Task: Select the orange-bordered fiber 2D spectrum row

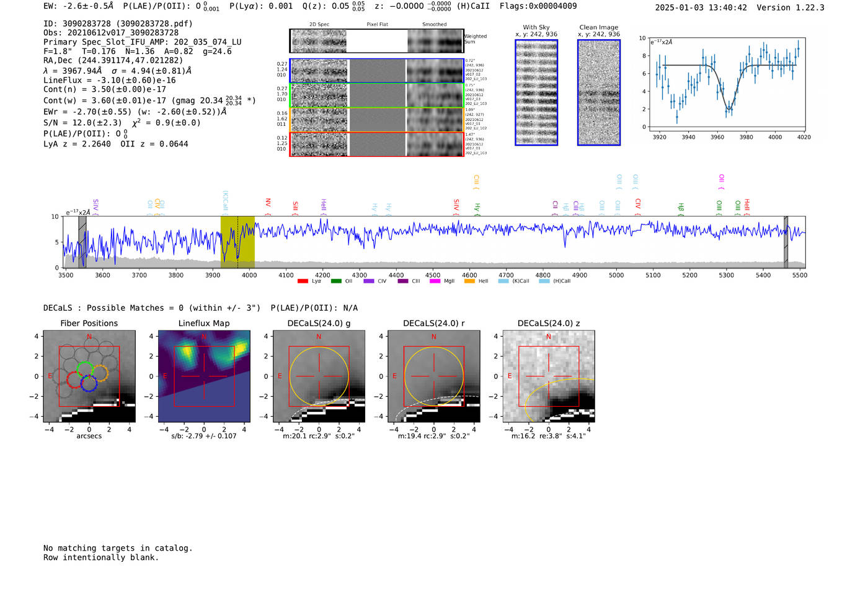Action: (x=376, y=120)
